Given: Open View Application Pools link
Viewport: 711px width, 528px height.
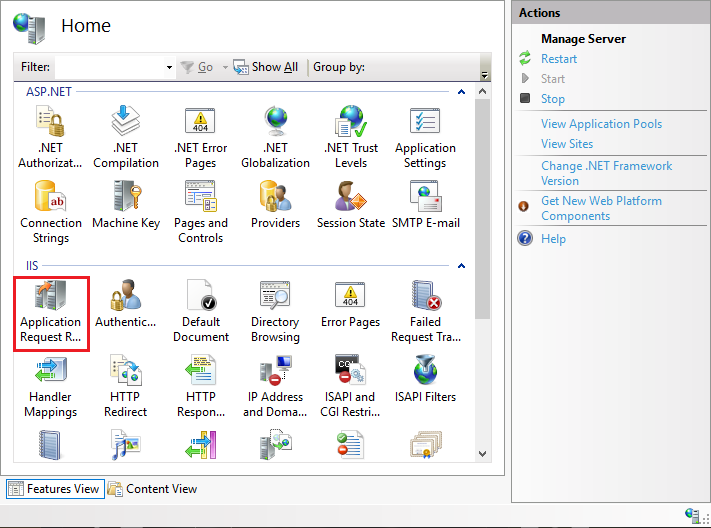Looking at the screenshot, I should [601, 124].
